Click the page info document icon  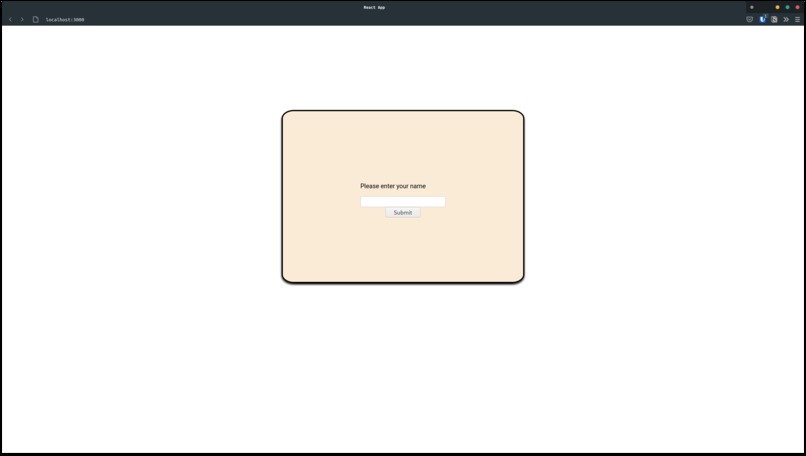tap(35, 20)
